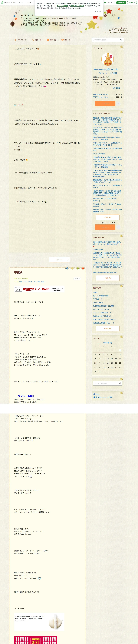Open アラフォージャンル ranking link
The image size is (138, 644).
pos(100,97)
